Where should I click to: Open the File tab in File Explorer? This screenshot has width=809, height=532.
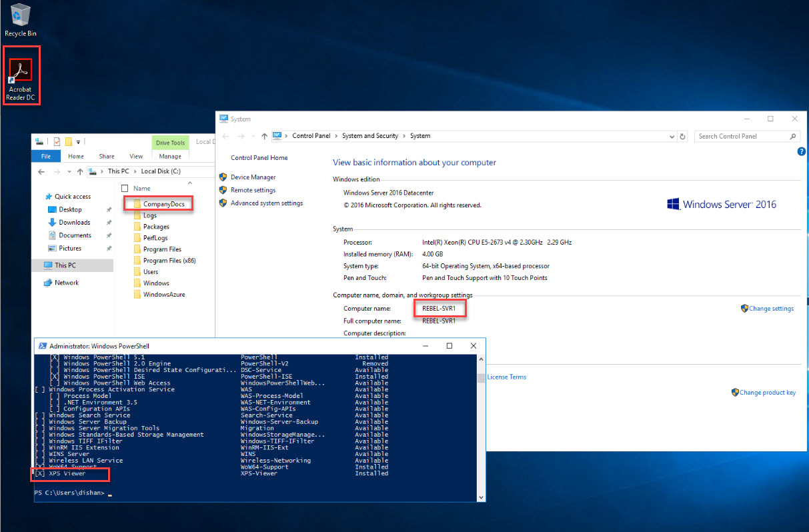(x=46, y=156)
